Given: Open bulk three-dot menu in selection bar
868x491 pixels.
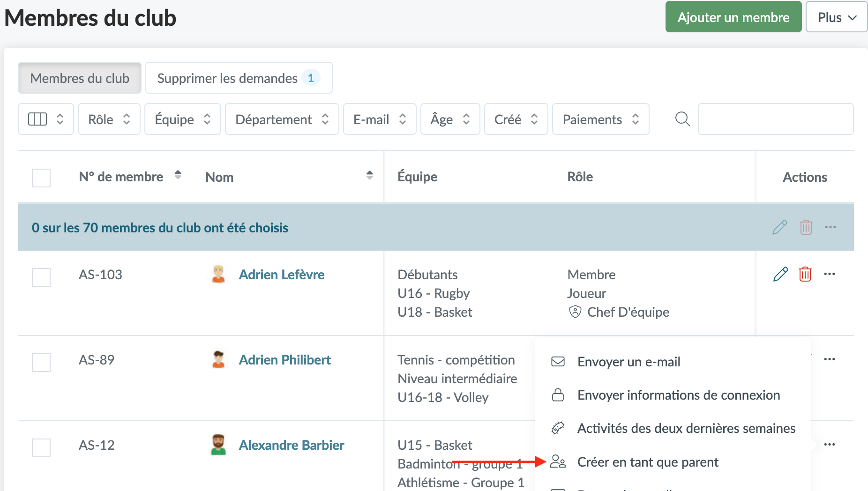Looking at the screenshot, I should coord(831,227).
